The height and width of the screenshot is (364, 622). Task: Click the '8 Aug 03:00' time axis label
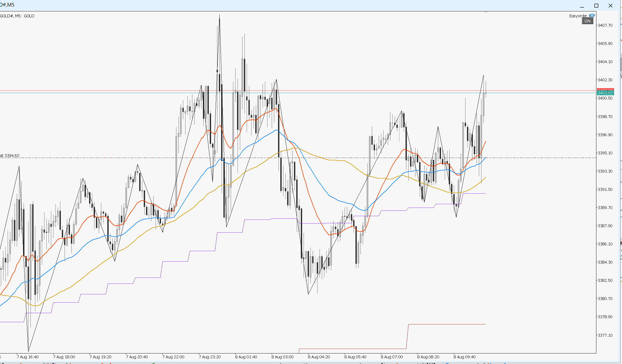click(x=283, y=357)
